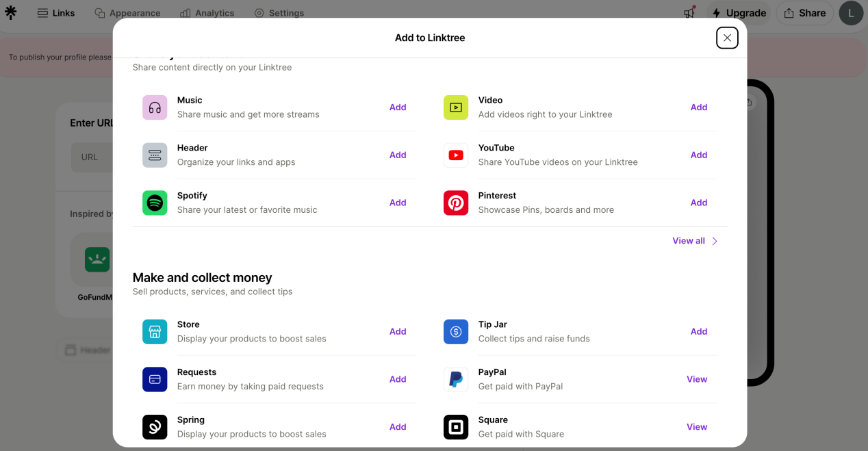Add the Header option
The width and height of the screenshot is (868, 451).
click(398, 155)
